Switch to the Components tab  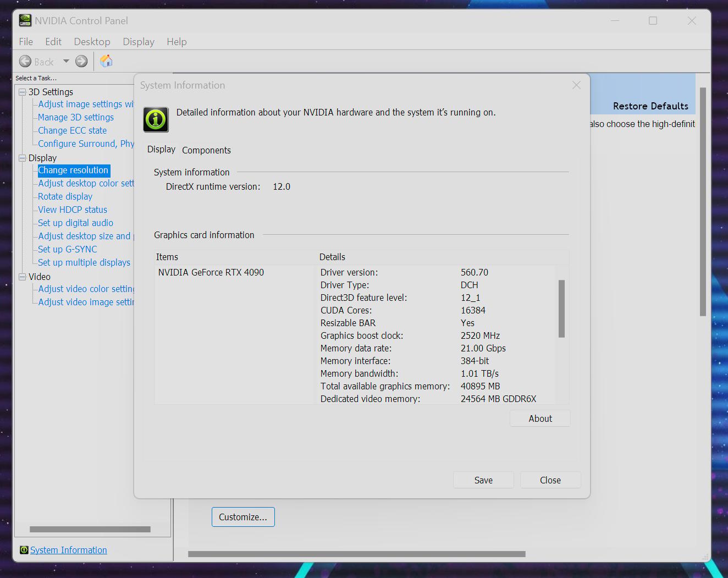[x=206, y=150]
